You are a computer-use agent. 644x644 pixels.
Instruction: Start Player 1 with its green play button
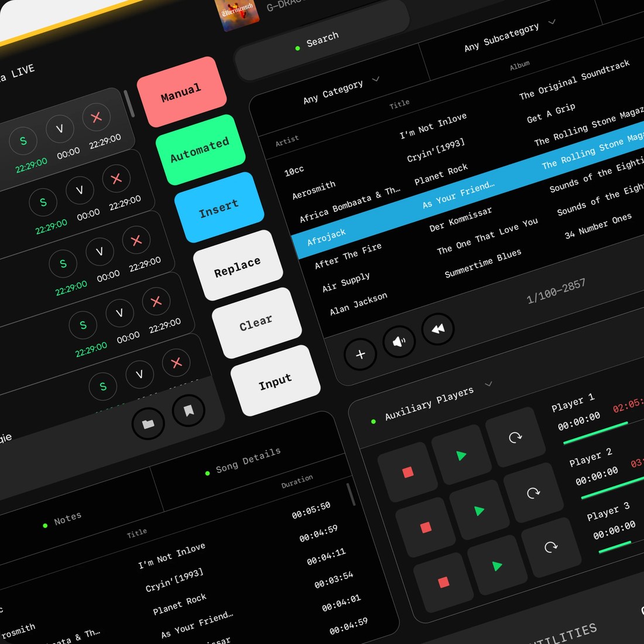pyautogui.click(x=461, y=455)
